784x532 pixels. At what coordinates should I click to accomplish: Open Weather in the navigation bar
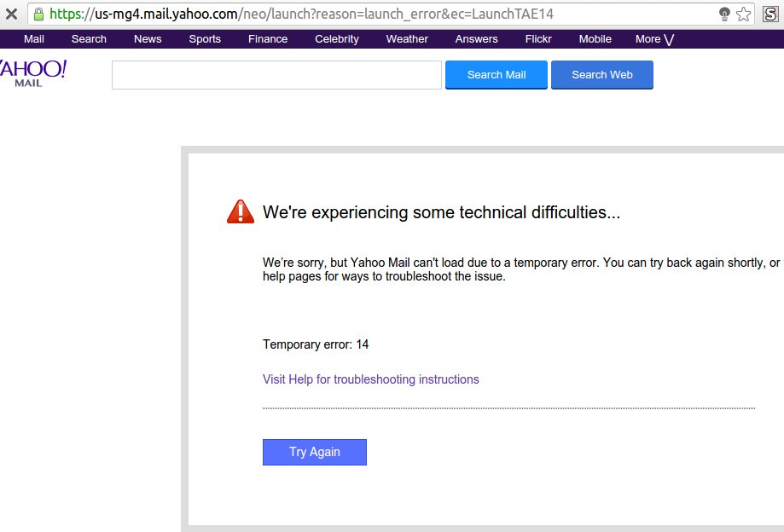407,39
